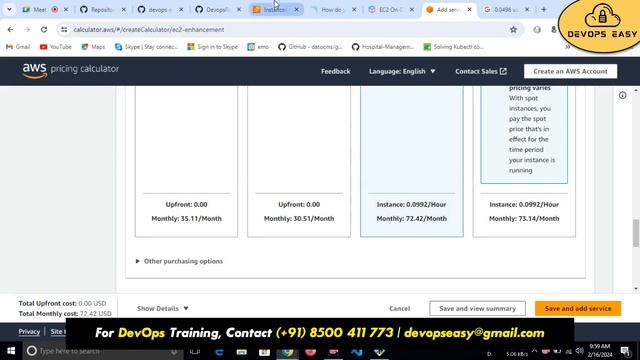Image resolution: width=640 pixels, height=360 pixels.
Task: Select the 72.42/Month pricing option card
Action: tap(411, 161)
